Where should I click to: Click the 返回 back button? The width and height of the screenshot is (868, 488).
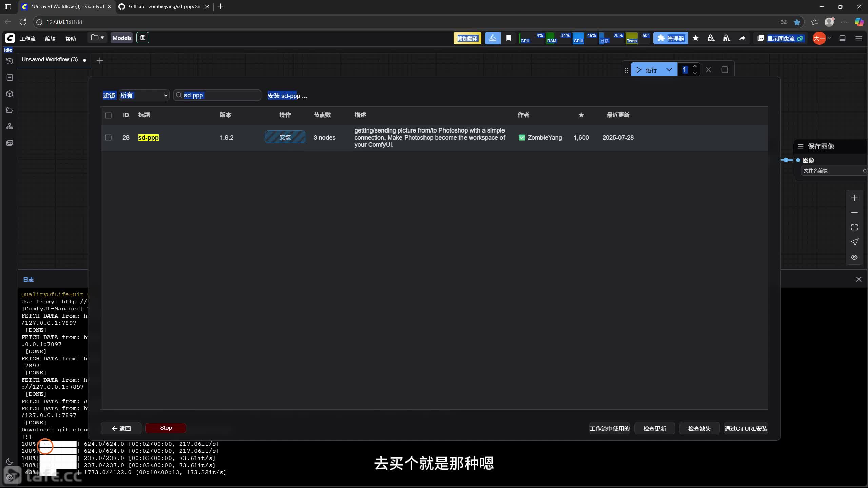[x=121, y=428]
